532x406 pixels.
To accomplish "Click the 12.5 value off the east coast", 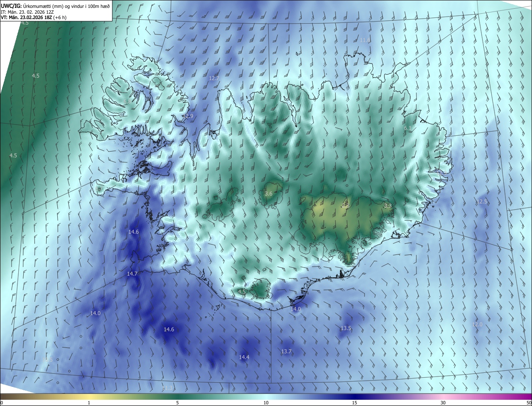I will (482, 201).
